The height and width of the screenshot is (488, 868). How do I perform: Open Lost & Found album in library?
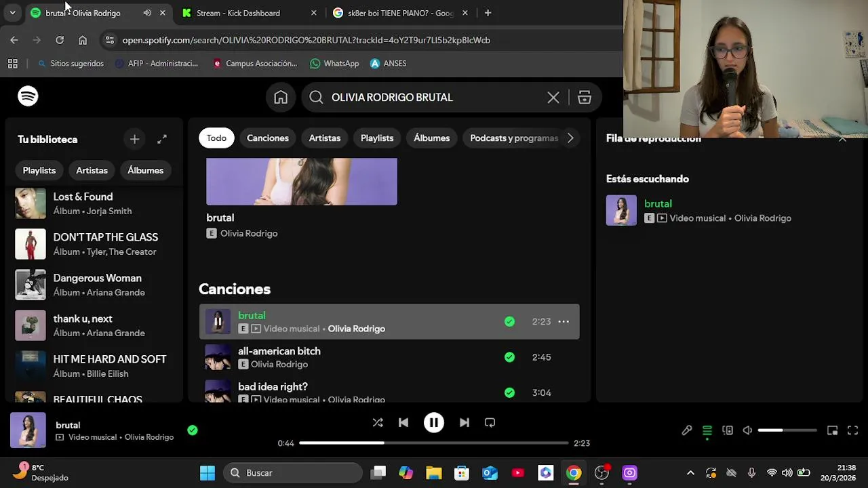94,203
